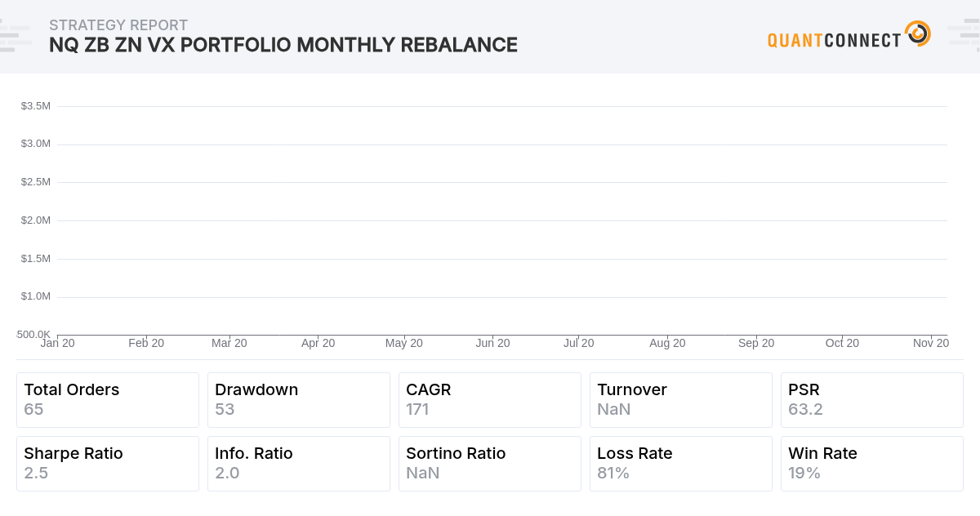Click the Feb 20 x-axis label
The height and width of the screenshot is (516, 980).
[146, 343]
